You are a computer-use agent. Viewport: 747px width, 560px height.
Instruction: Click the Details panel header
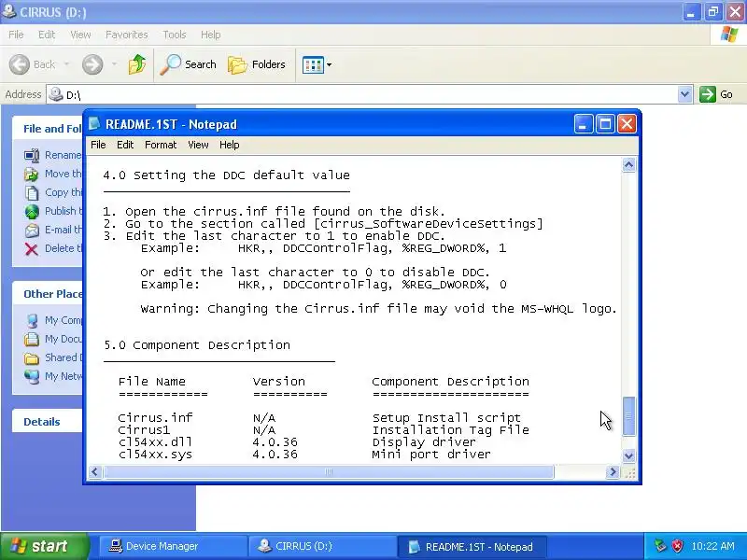(48, 422)
